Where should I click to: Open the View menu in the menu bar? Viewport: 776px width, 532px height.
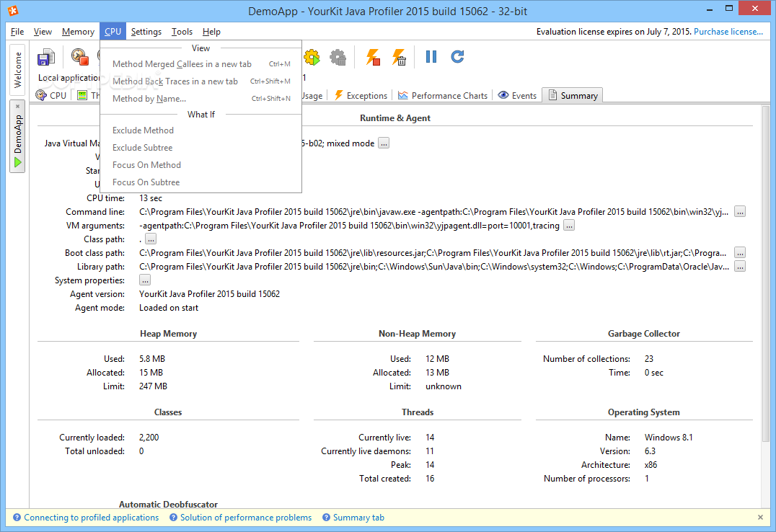click(43, 32)
